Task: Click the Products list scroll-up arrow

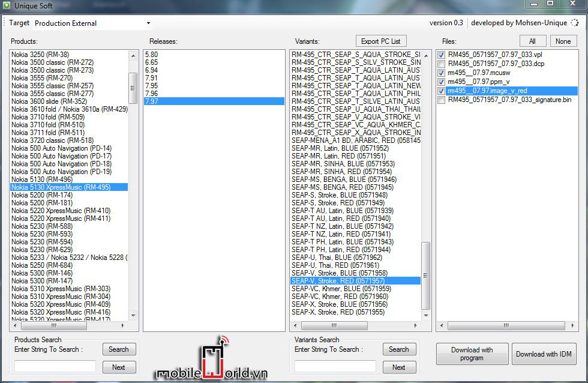Action: (133, 55)
